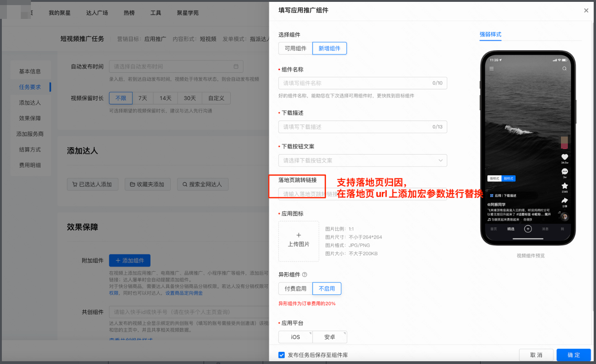596x364 pixels.
Task: Go to 任务要求 in sidebar
Action: 30,87
